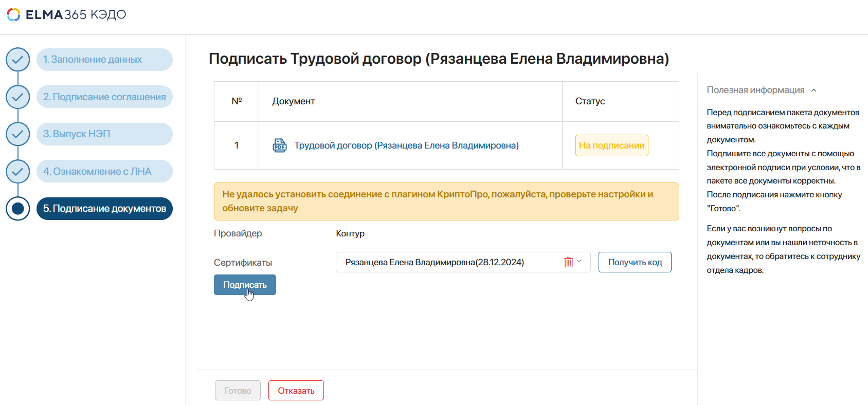Open step 1. Заполнение данных
This screenshot has width=868, height=405.
tap(104, 60)
